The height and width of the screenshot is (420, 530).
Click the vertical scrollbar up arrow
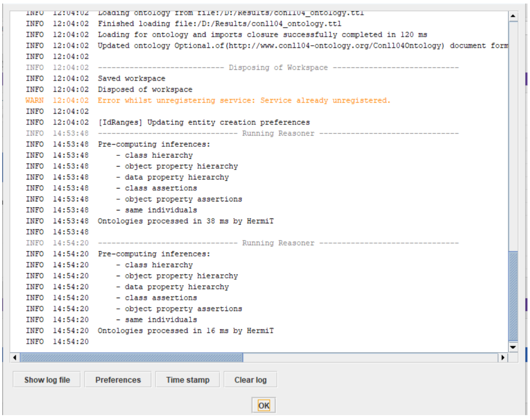point(513,16)
